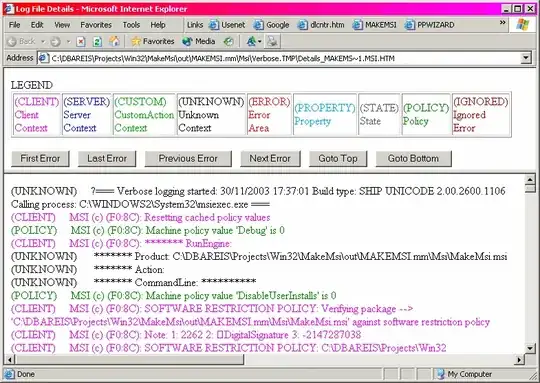The height and width of the screenshot is (383, 540).
Task: Click the Back navigation arrow icon
Action: click(x=12, y=42)
